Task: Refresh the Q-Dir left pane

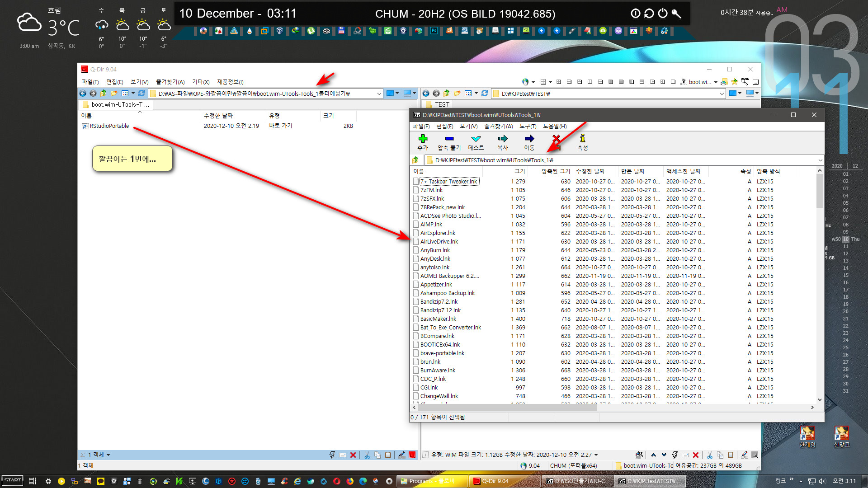Action: click(x=142, y=94)
